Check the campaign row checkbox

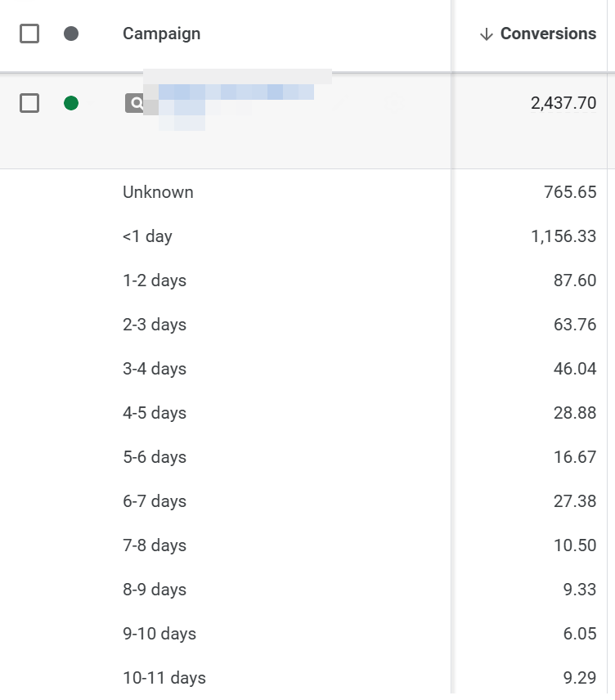pos(29,103)
